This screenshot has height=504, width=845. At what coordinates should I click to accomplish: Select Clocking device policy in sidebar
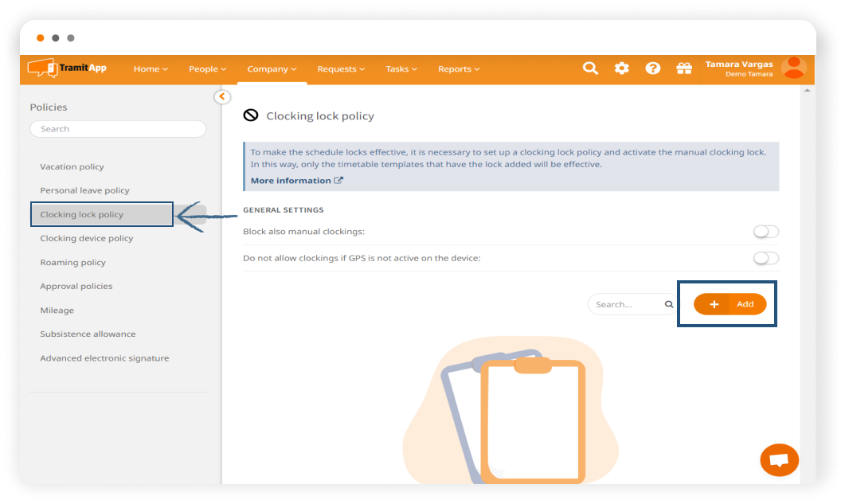point(86,238)
